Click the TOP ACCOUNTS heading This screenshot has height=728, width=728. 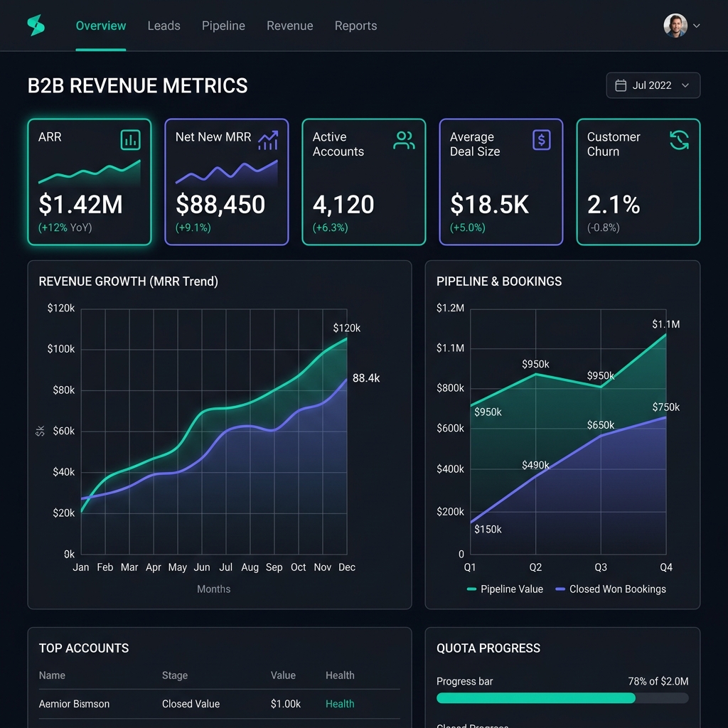pyautogui.click(x=84, y=648)
